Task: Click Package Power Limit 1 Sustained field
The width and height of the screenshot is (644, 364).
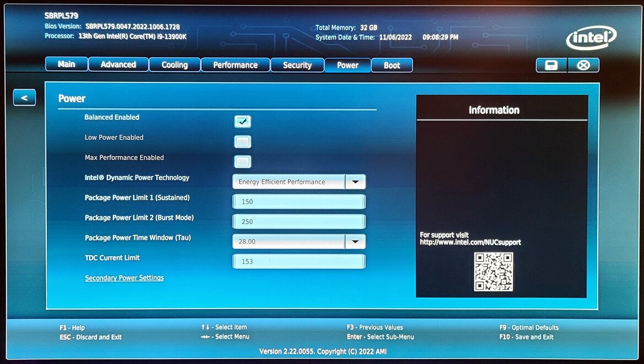Action: click(x=299, y=202)
